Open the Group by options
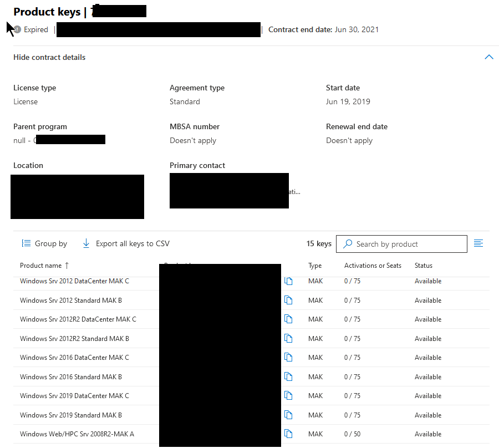The width and height of the screenshot is (499, 448). coord(50,243)
